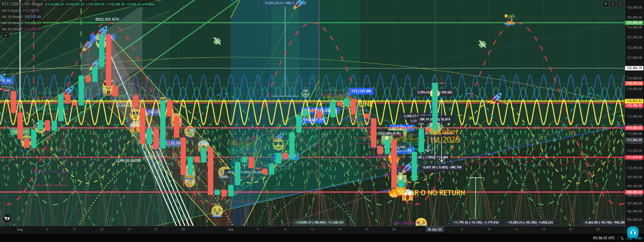644x242 pixels.
Task: Click the -9,462.00 (-10.74%) measurement label
Action: pyautogui.click(x=604, y=222)
